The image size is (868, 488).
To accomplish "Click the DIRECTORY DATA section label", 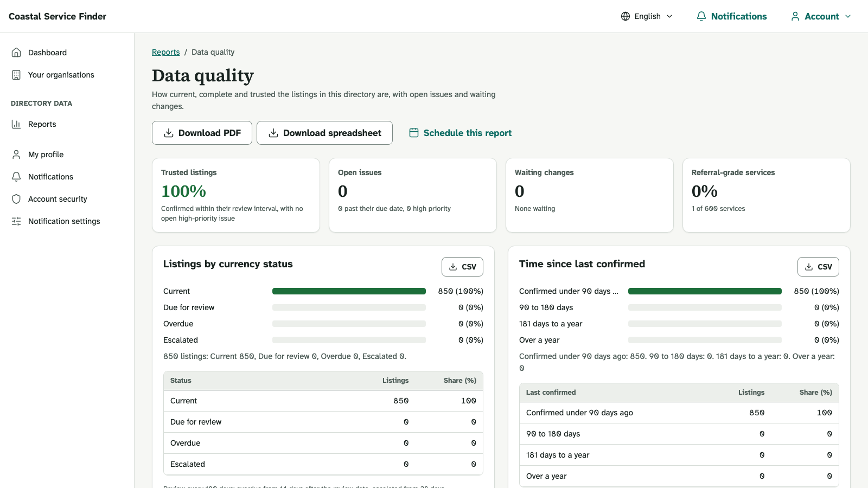I will click(41, 103).
